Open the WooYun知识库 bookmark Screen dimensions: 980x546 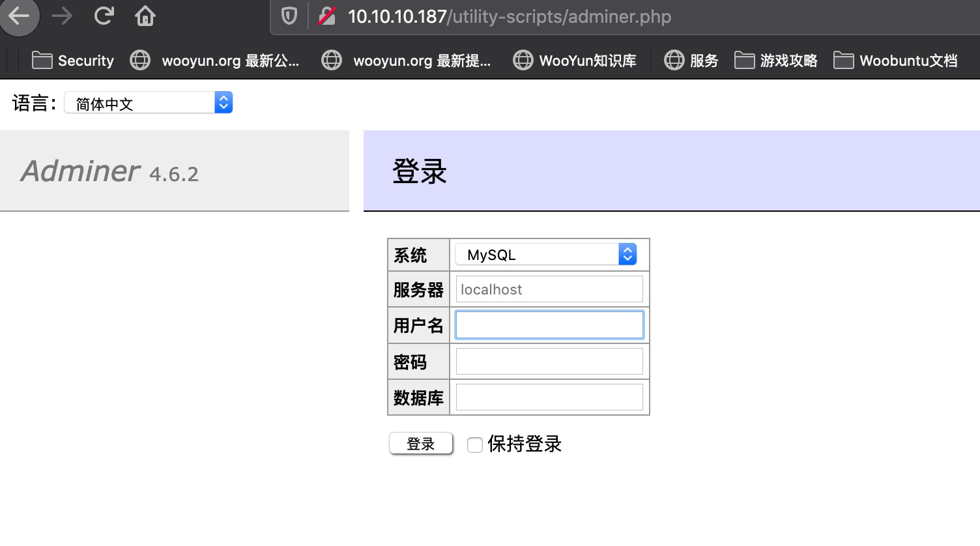(575, 61)
